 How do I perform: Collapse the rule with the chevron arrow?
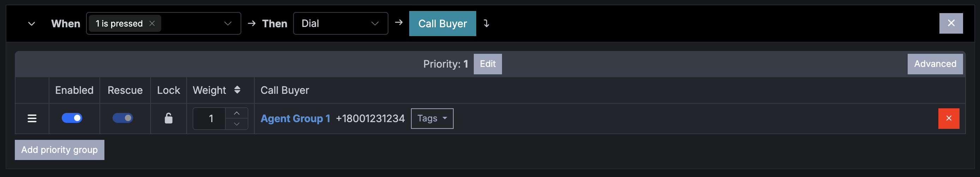pos(32,24)
